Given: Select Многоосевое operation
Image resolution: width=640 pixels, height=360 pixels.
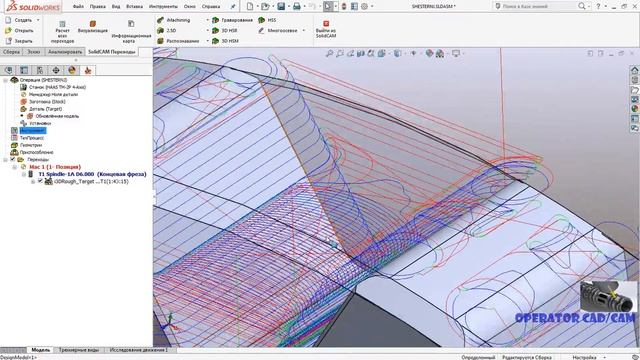Looking at the screenshot, I should [x=278, y=31].
